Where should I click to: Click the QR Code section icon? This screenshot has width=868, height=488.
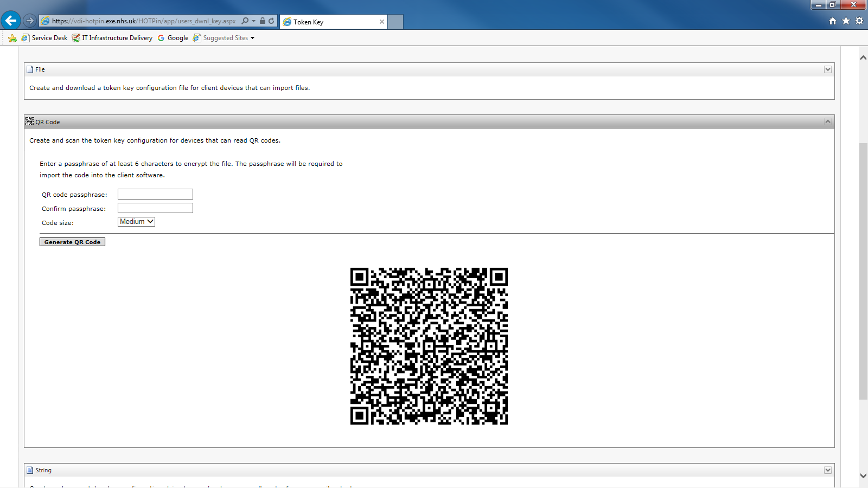point(30,121)
